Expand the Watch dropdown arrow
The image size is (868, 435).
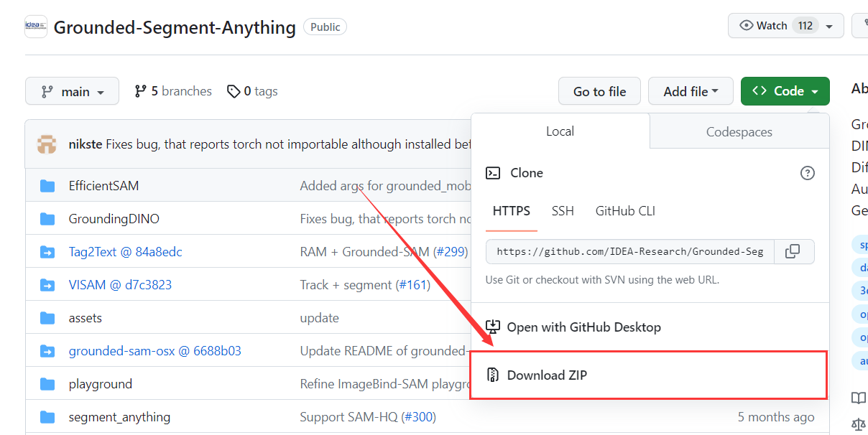(x=829, y=27)
